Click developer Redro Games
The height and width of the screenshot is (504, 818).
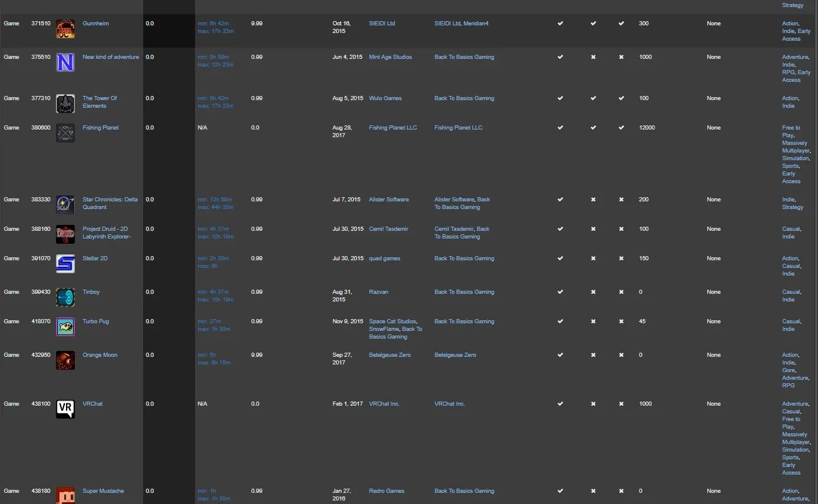(x=387, y=491)
